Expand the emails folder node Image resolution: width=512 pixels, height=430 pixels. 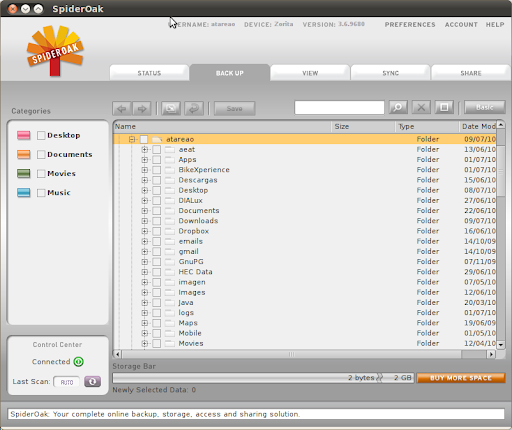[x=145, y=241]
